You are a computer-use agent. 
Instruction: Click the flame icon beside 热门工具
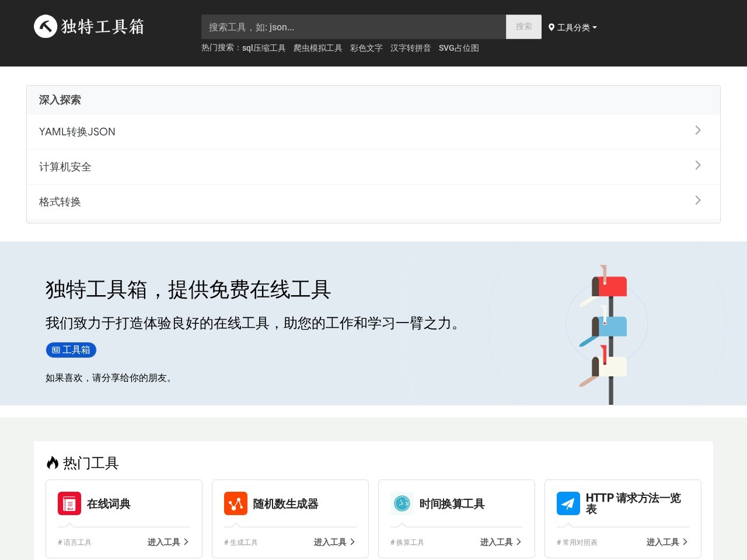click(x=53, y=463)
